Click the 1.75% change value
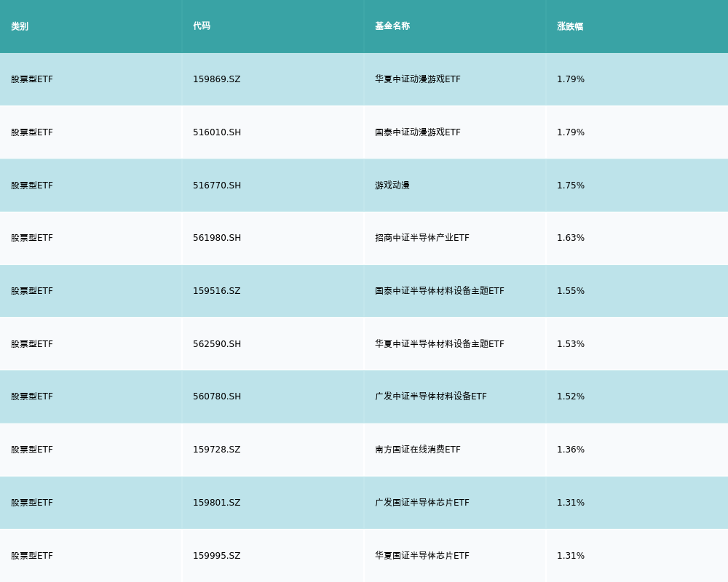The height and width of the screenshot is (582, 728). coord(571,186)
